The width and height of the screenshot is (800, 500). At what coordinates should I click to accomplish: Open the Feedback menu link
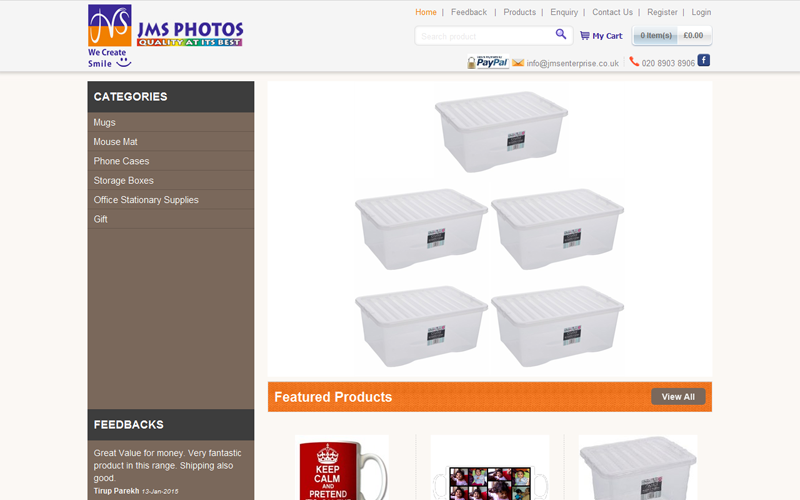pos(469,12)
